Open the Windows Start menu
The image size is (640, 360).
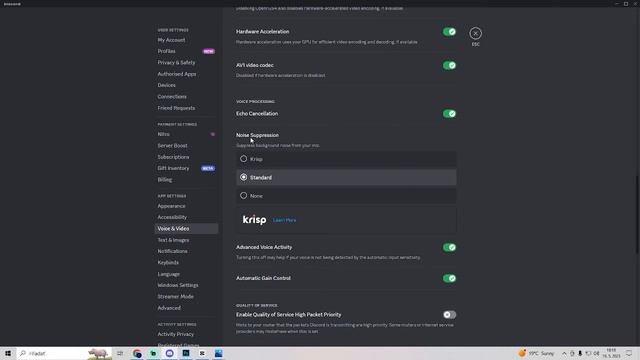click(x=8, y=353)
